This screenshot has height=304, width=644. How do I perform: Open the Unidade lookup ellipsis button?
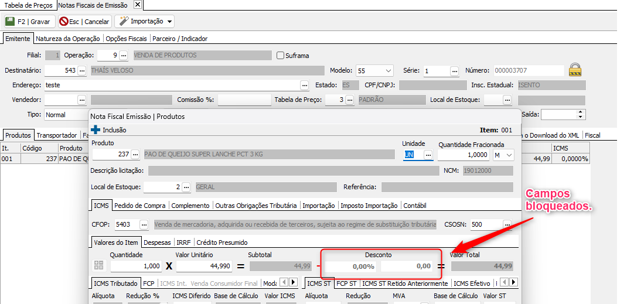click(428, 155)
